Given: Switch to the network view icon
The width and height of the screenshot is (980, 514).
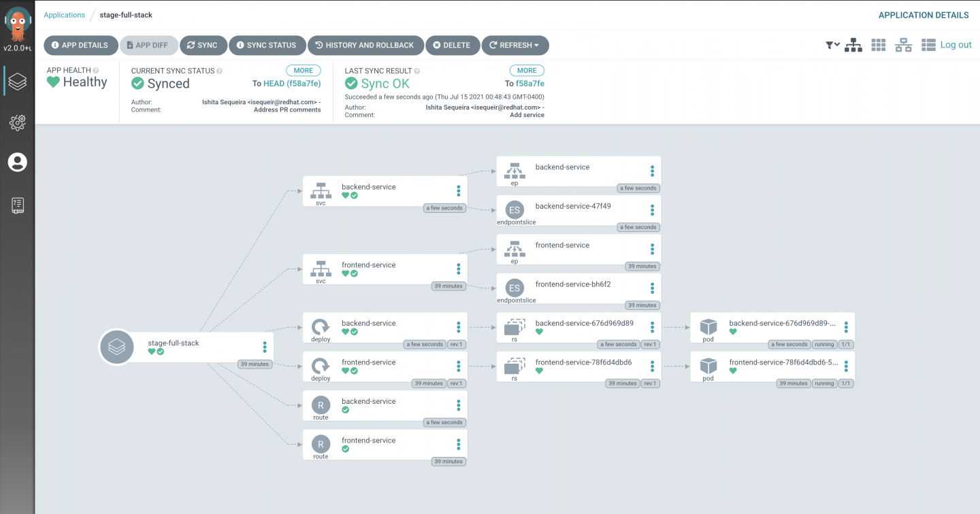Looking at the screenshot, I should 902,44.
